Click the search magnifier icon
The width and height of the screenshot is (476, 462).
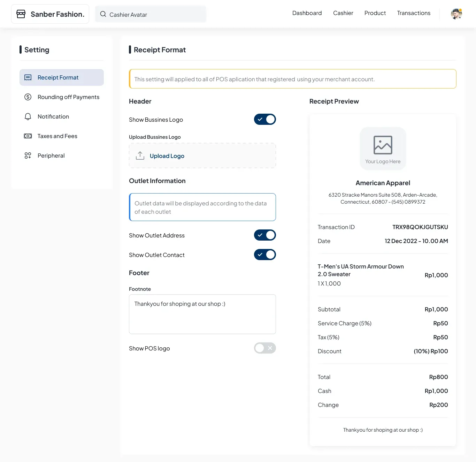click(103, 14)
